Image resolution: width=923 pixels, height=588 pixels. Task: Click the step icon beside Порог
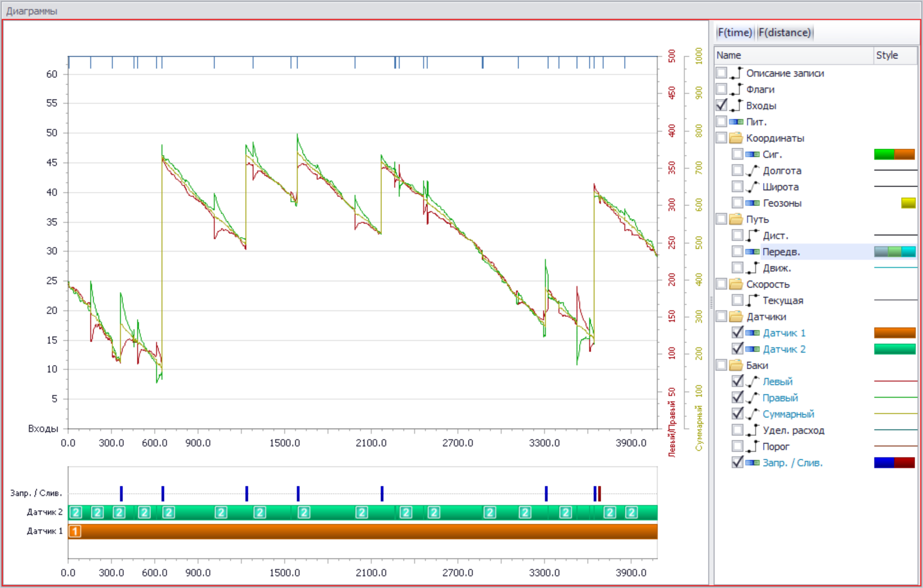pyautogui.click(x=752, y=446)
